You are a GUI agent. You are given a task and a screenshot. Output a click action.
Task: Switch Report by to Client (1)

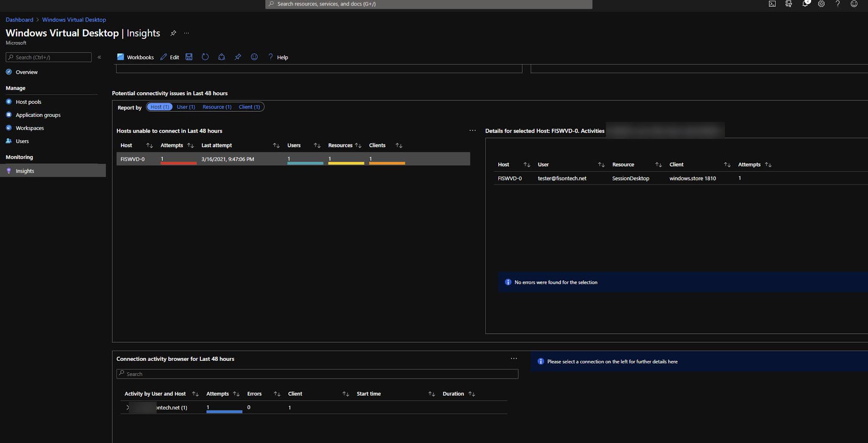pos(249,107)
